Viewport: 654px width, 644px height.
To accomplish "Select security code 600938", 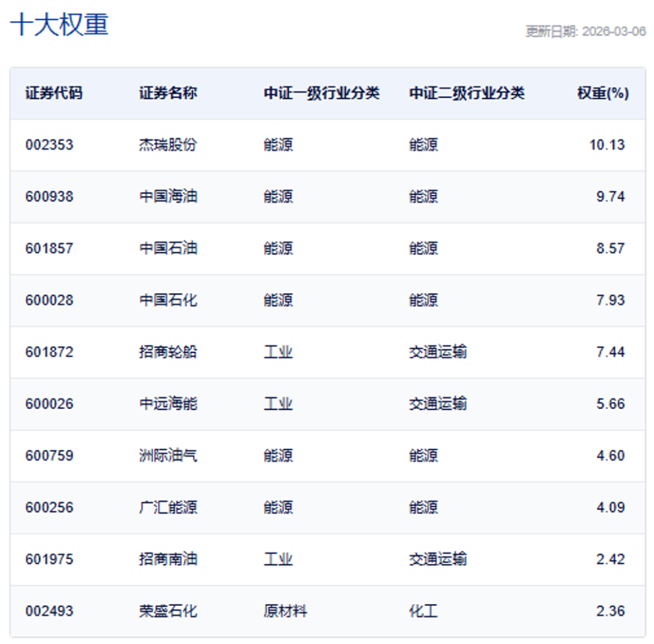I will tap(49, 196).
